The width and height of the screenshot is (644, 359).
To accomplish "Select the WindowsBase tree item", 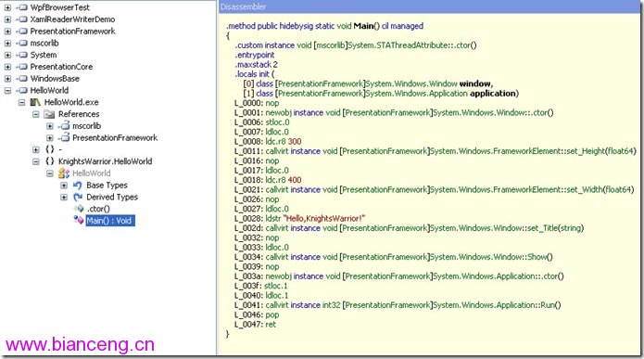I will click(x=55, y=79).
